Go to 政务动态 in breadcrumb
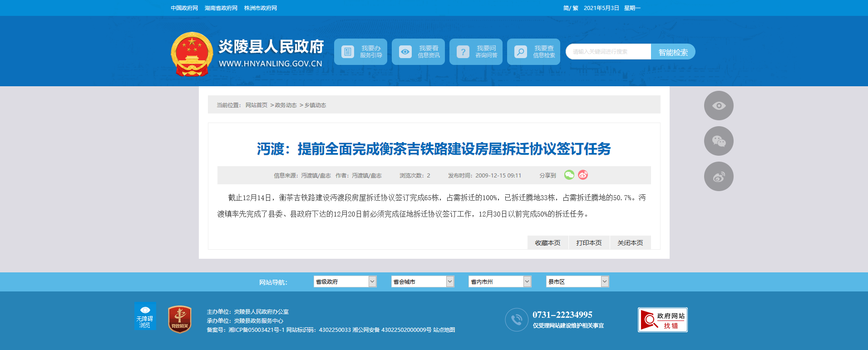 pos(286,105)
